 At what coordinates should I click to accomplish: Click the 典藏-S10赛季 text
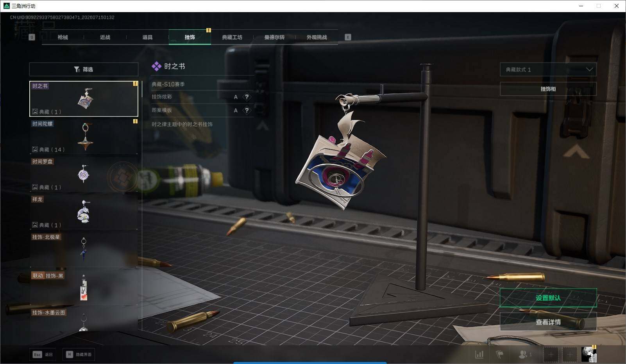click(168, 84)
